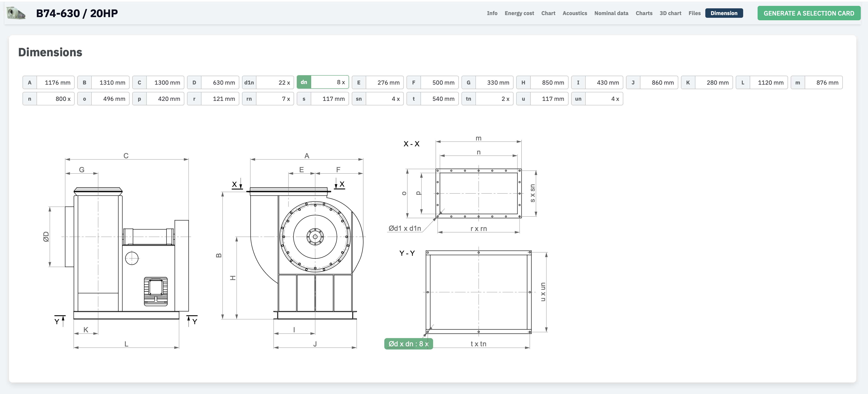
Task: Select dimension L value 1120 mm
Action: pos(762,82)
